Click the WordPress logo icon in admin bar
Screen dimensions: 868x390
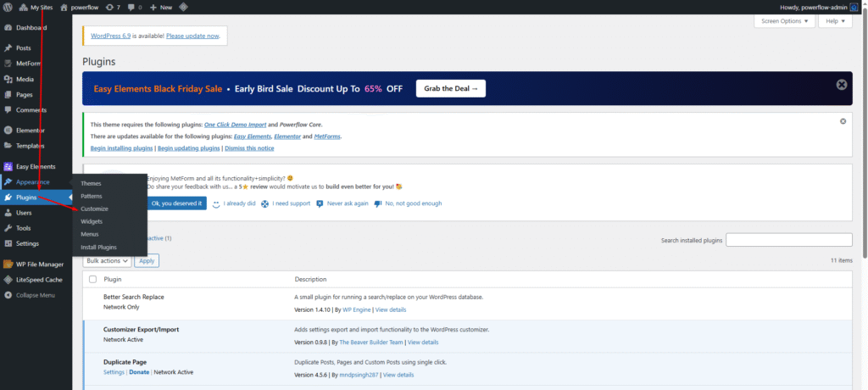[x=8, y=7]
